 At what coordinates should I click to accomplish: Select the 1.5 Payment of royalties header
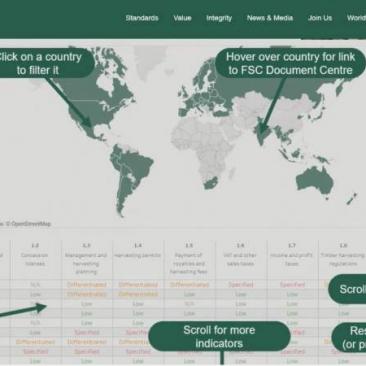189,259
